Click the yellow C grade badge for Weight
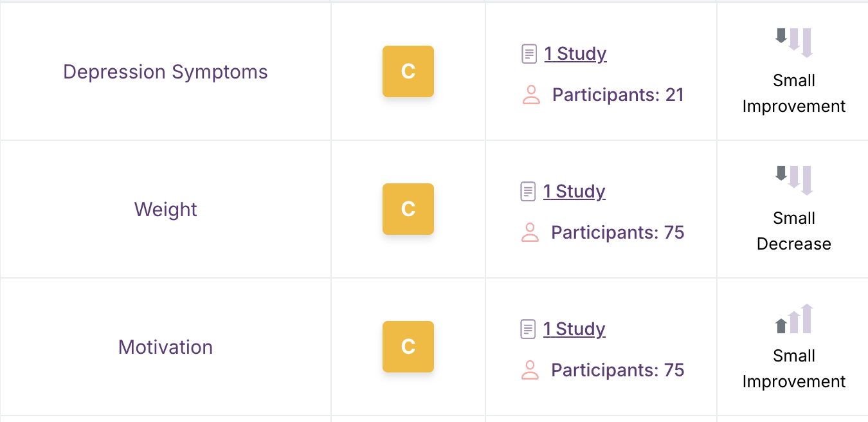The height and width of the screenshot is (422, 868). pos(408,209)
